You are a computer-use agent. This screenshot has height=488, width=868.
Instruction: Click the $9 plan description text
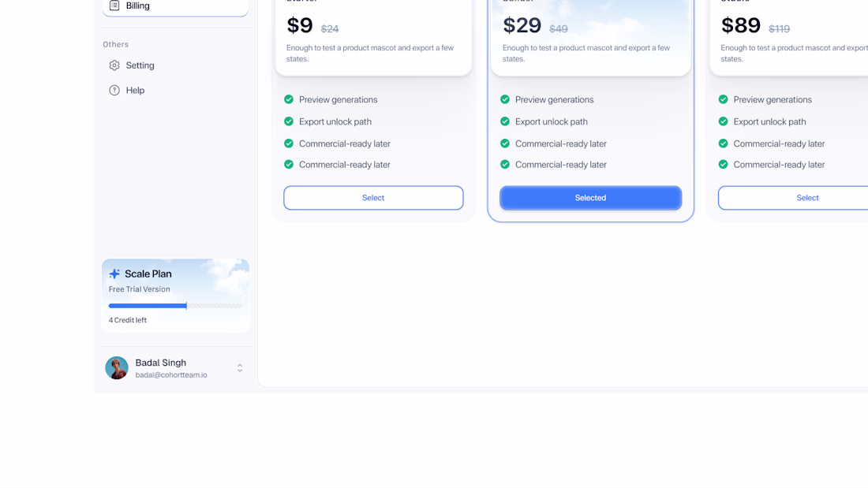[x=370, y=53]
